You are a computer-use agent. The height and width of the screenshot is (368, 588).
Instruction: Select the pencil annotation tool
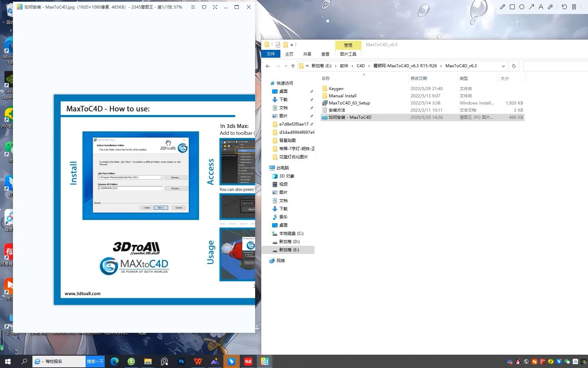(502, 7)
